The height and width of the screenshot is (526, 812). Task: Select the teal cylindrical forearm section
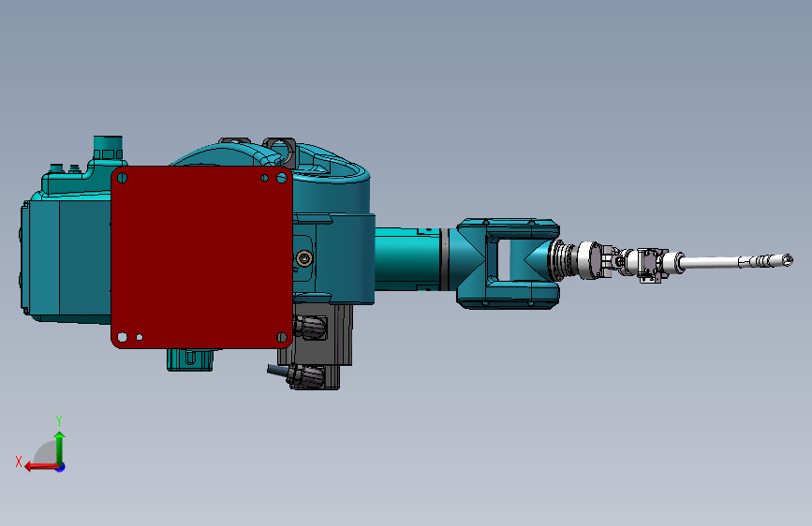coord(407,259)
